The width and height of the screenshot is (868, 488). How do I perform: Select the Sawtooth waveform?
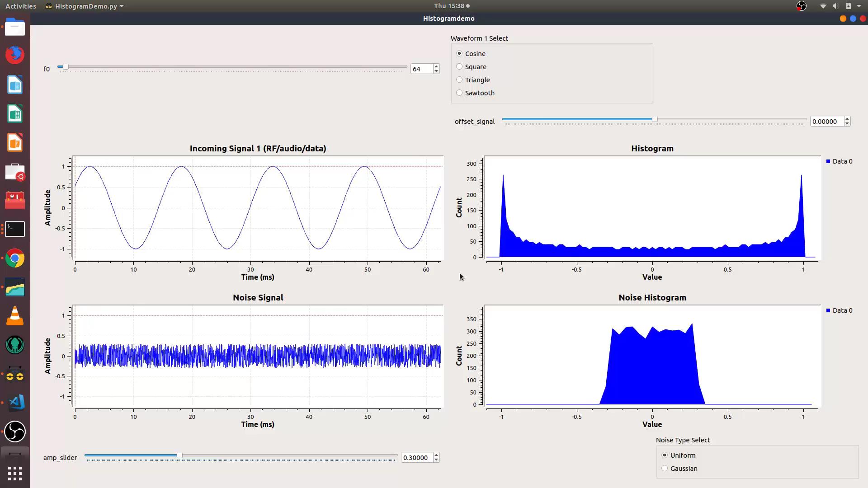click(x=459, y=93)
